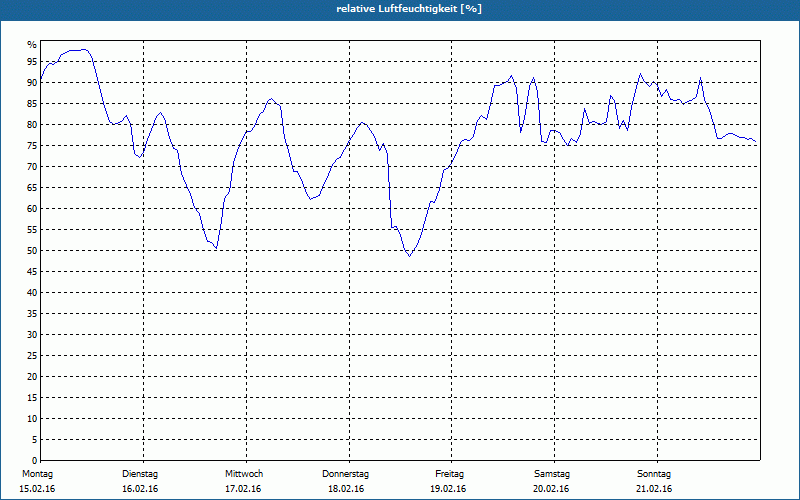
Task: Click the '%' unit label on y-axis
Action: pyautogui.click(x=32, y=45)
